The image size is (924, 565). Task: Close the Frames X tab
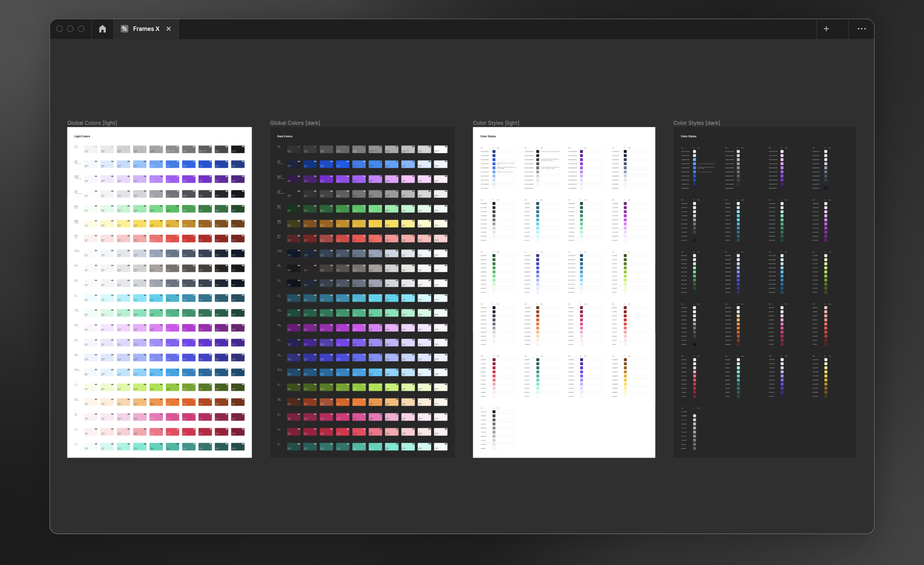[169, 29]
